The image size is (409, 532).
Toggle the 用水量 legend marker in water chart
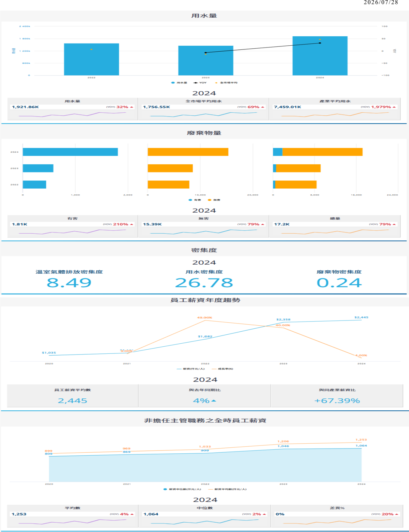(x=173, y=83)
